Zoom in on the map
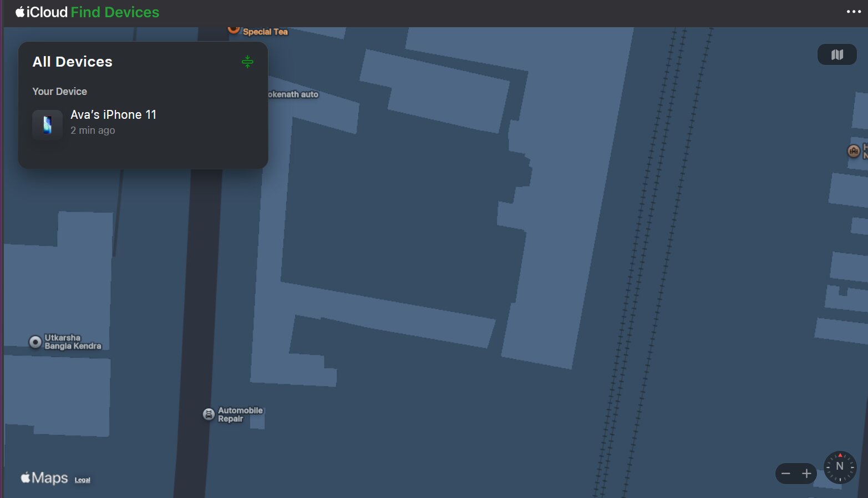Image resolution: width=868 pixels, height=498 pixels. tap(806, 474)
